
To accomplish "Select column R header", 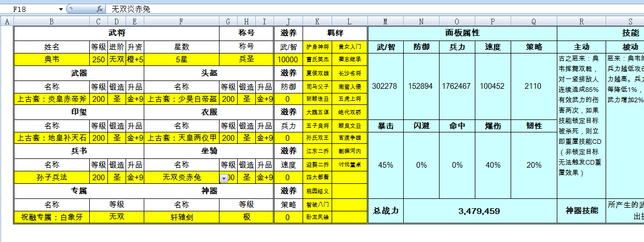I will (581, 21).
